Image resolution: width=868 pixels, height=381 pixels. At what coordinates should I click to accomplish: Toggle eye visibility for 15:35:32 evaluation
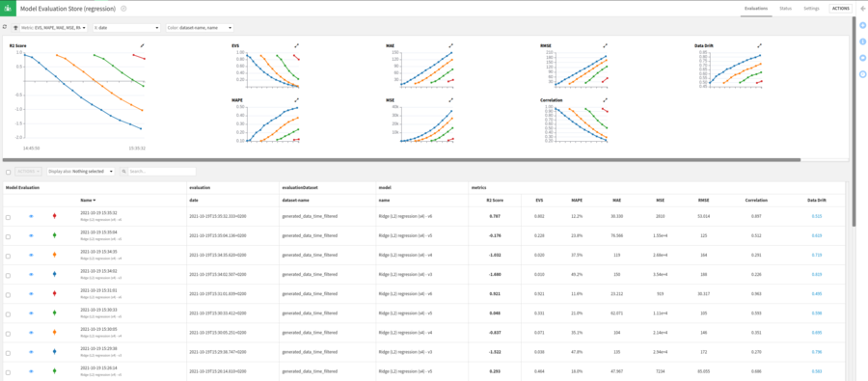tap(31, 216)
